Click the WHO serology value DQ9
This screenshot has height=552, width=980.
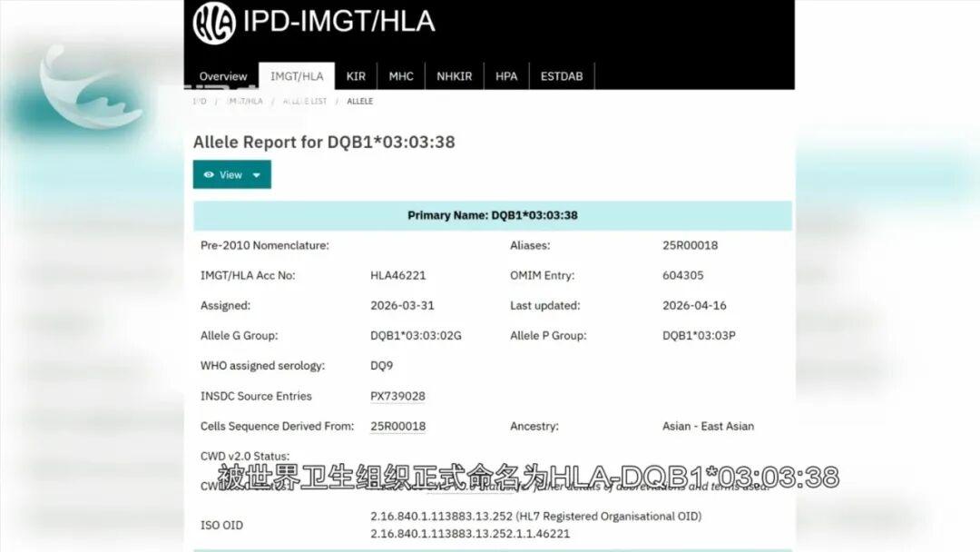click(x=381, y=366)
